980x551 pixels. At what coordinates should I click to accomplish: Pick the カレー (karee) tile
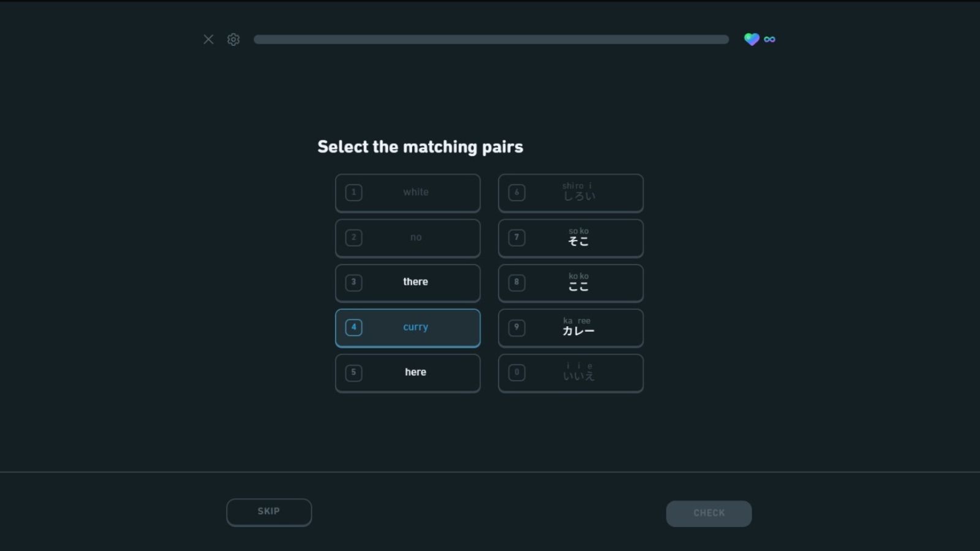point(571,328)
